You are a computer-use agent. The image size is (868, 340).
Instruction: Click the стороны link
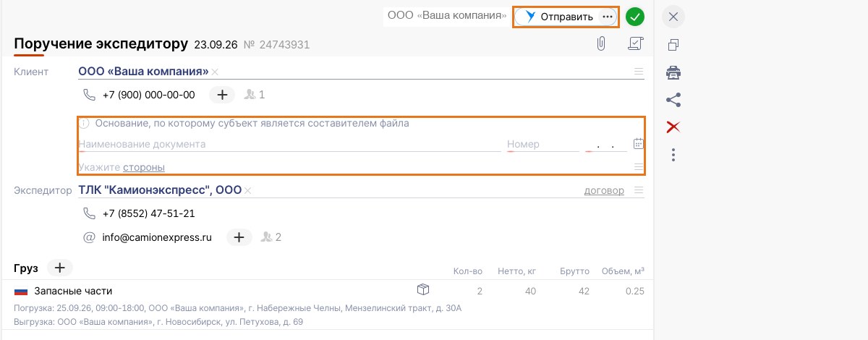tap(144, 167)
